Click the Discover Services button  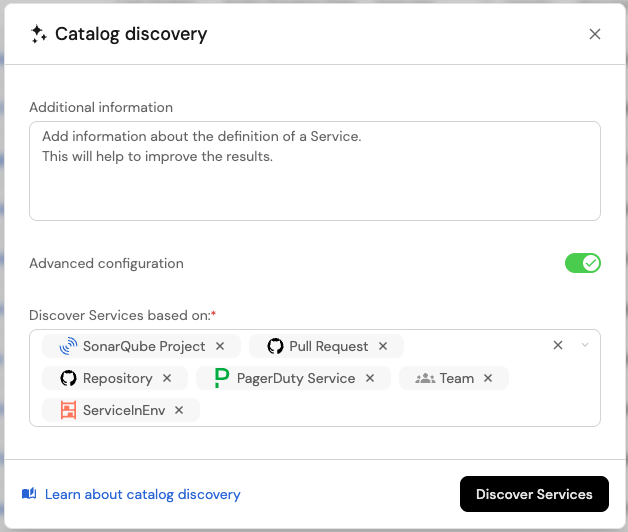pyautogui.click(x=534, y=494)
